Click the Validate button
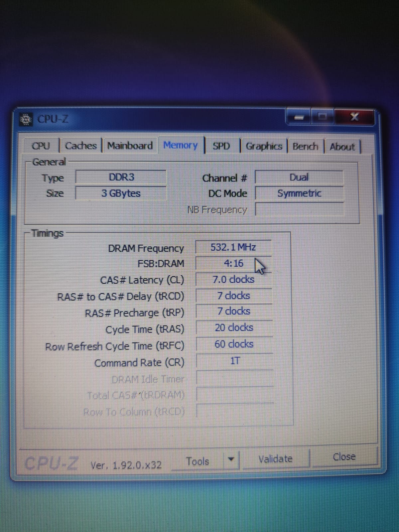Screen dimensions: 399x532 [x=276, y=459]
